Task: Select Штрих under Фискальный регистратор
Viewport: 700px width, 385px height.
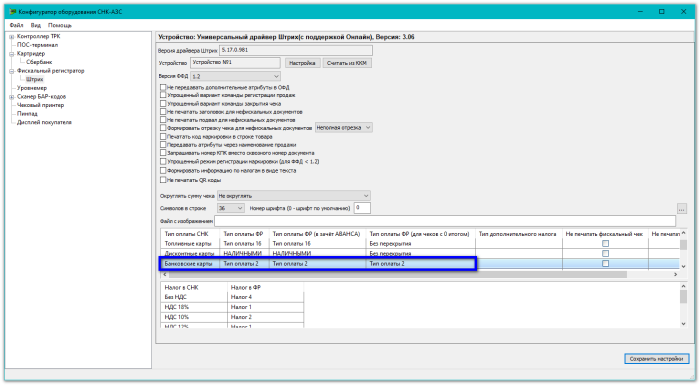Action: coord(35,80)
